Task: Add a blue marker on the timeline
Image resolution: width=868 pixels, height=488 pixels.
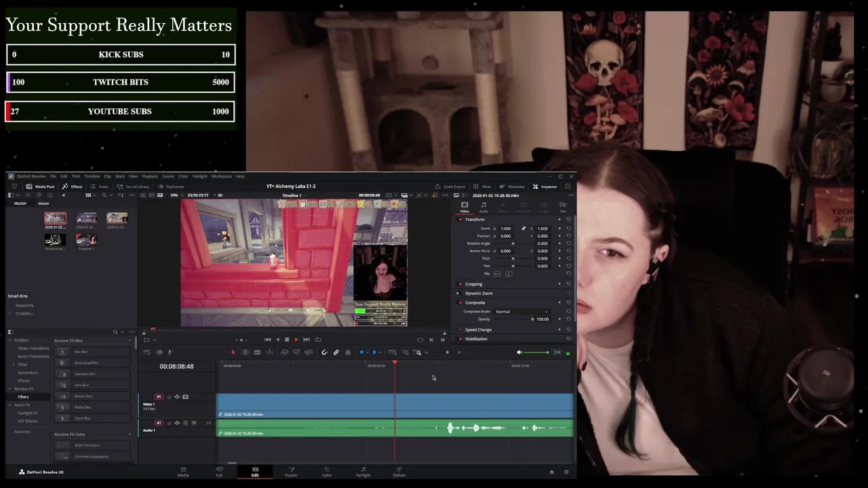Action: click(374, 352)
